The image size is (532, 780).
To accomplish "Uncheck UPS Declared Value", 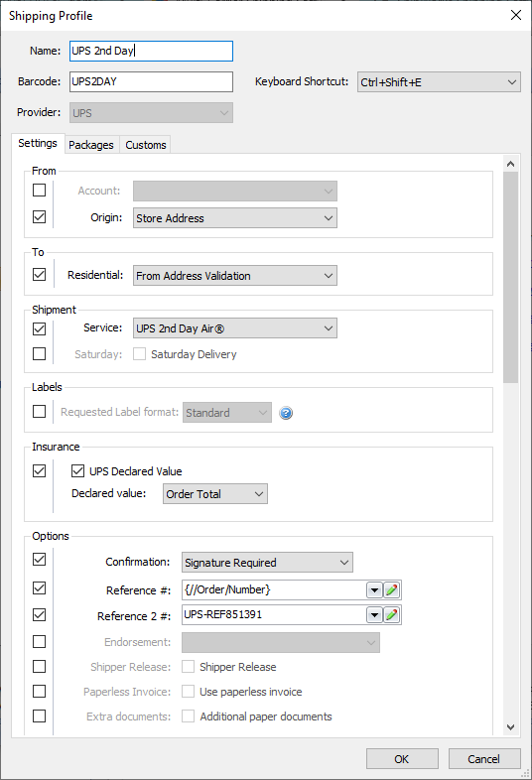I will [77, 470].
